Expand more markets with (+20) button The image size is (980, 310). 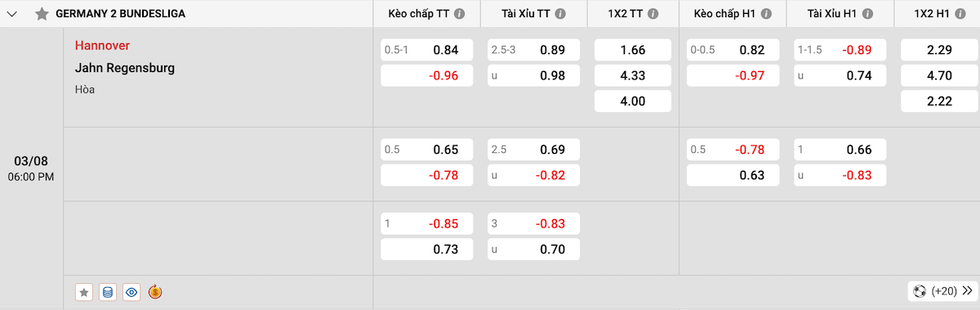tap(942, 291)
